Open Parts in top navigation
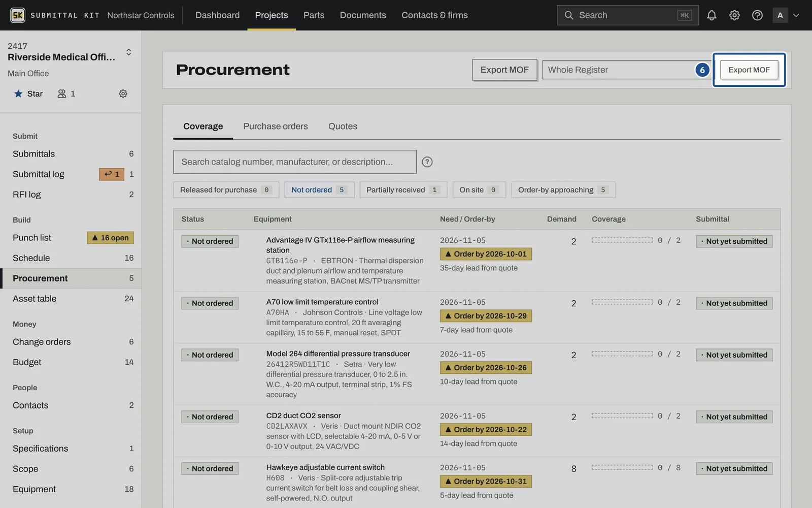 314,15
